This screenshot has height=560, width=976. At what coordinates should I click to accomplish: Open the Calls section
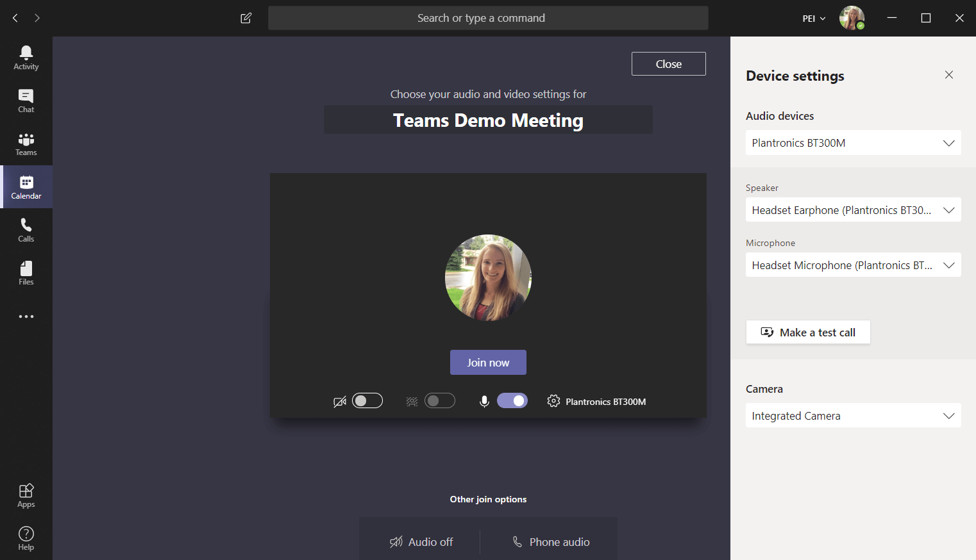(x=26, y=229)
